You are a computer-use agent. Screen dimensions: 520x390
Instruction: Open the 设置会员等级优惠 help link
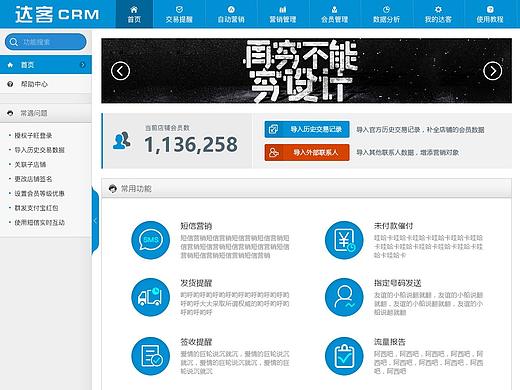(x=39, y=194)
